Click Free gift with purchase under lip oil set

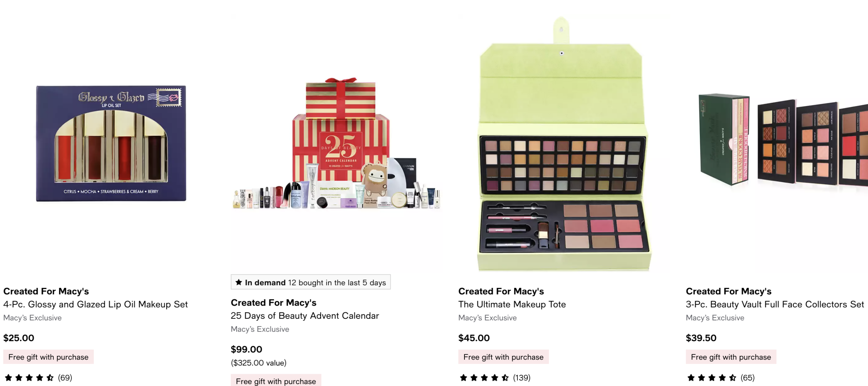(48, 357)
